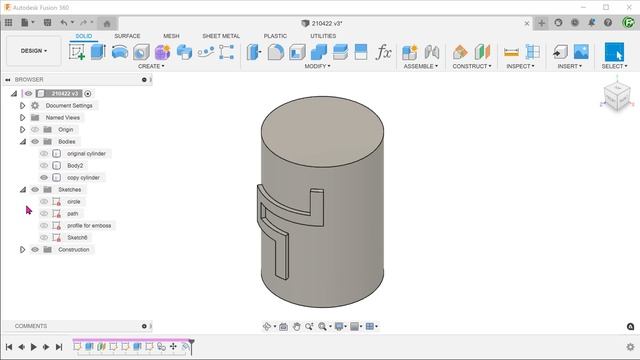Toggle visibility of profile for emboss sketch
640x360 pixels.
[44, 225]
